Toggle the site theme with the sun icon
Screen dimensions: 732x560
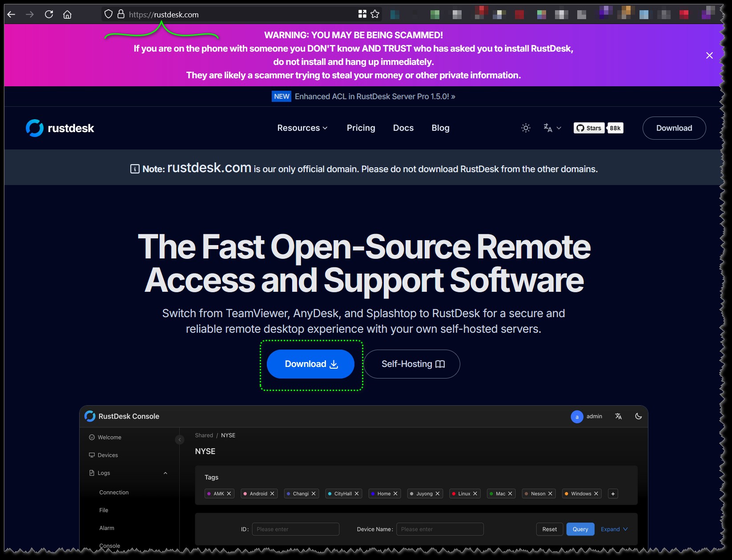tap(525, 128)
